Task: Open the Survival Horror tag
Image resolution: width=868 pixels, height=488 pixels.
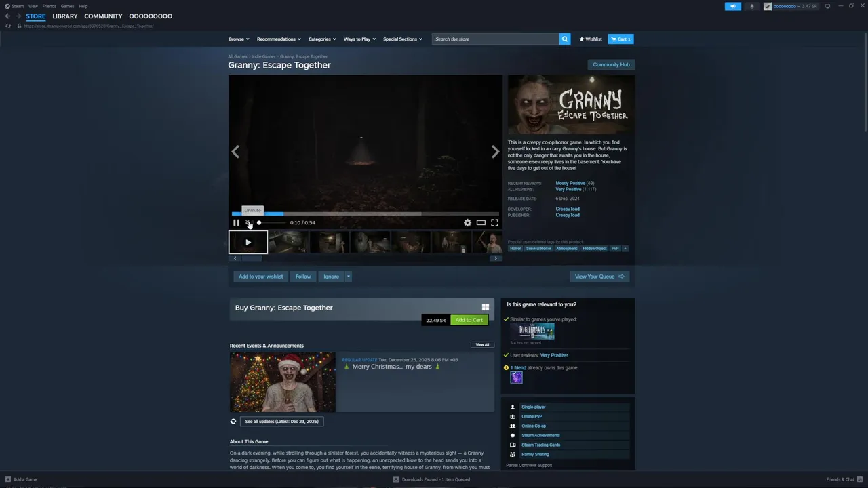Action: [x=538, y=249]
